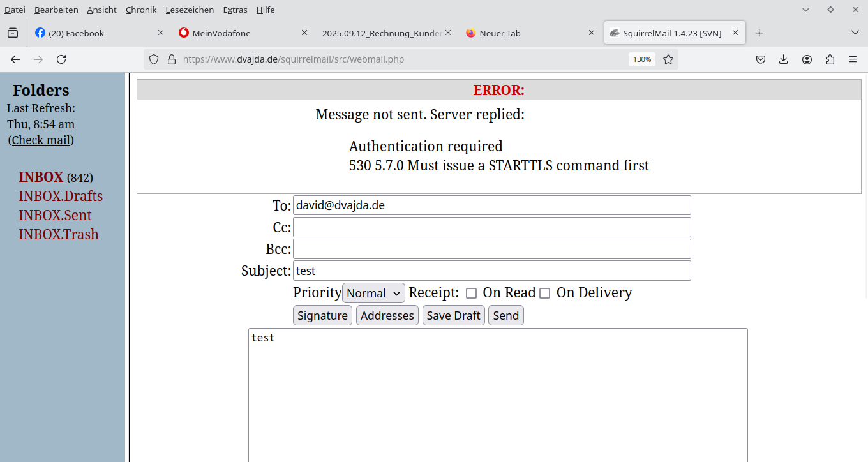Bookmark page with the star icon
868x462 pixels.
point(668,59)
